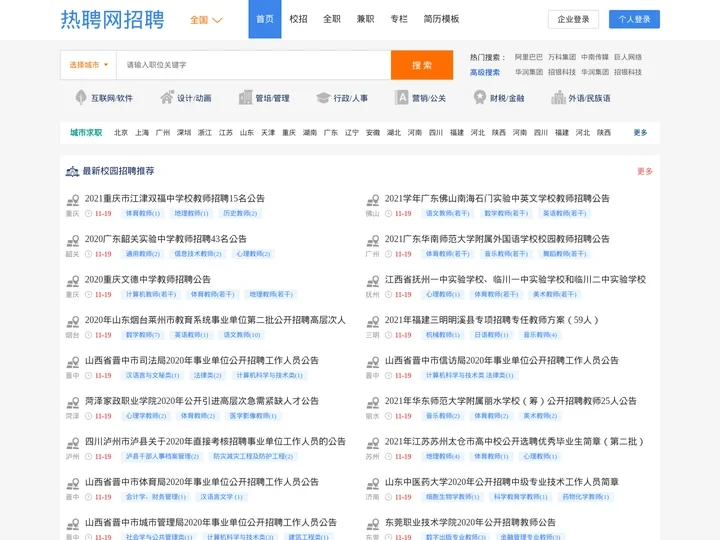
Task: Click the 药物化学教师(1) tag
Action: (585, 497)
